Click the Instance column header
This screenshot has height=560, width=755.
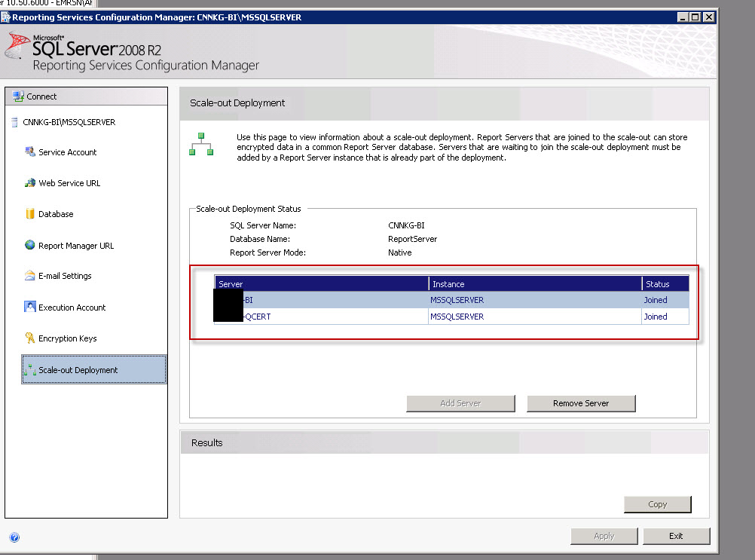(x=535, y=284)
